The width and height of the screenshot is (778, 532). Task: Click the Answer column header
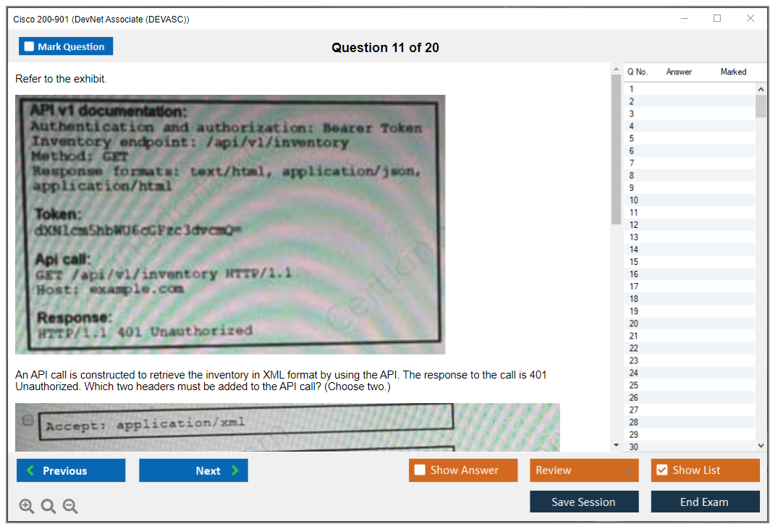(679, 72)
